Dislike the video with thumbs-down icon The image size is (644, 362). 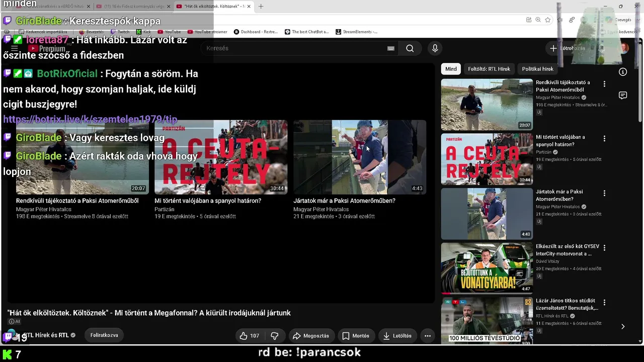(x=275, y=335)
